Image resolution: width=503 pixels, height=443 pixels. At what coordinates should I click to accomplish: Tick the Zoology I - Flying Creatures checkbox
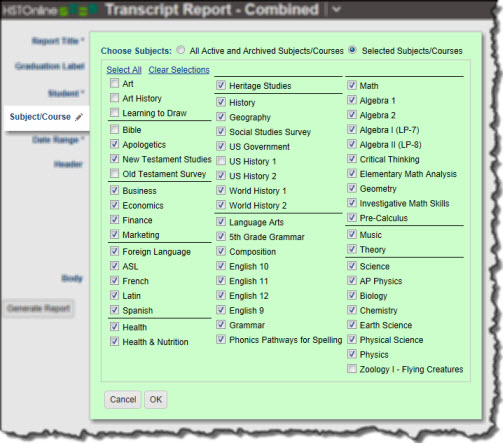point(352,369)
